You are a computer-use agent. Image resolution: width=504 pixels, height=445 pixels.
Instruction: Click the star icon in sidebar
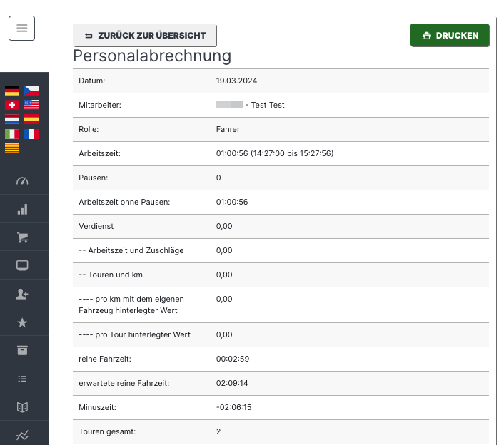click(22, 322)
